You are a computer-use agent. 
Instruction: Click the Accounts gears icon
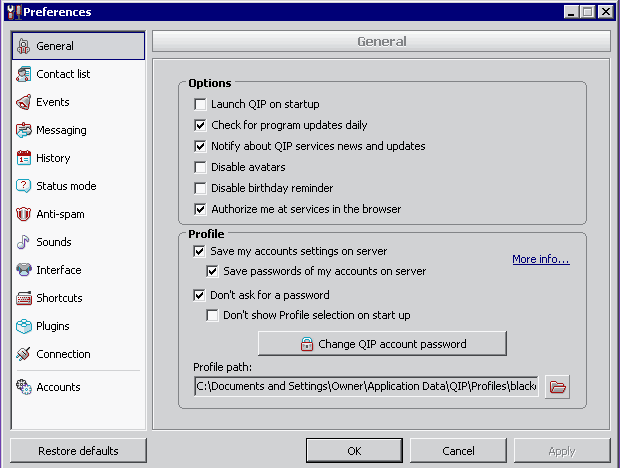coord(24,387)
